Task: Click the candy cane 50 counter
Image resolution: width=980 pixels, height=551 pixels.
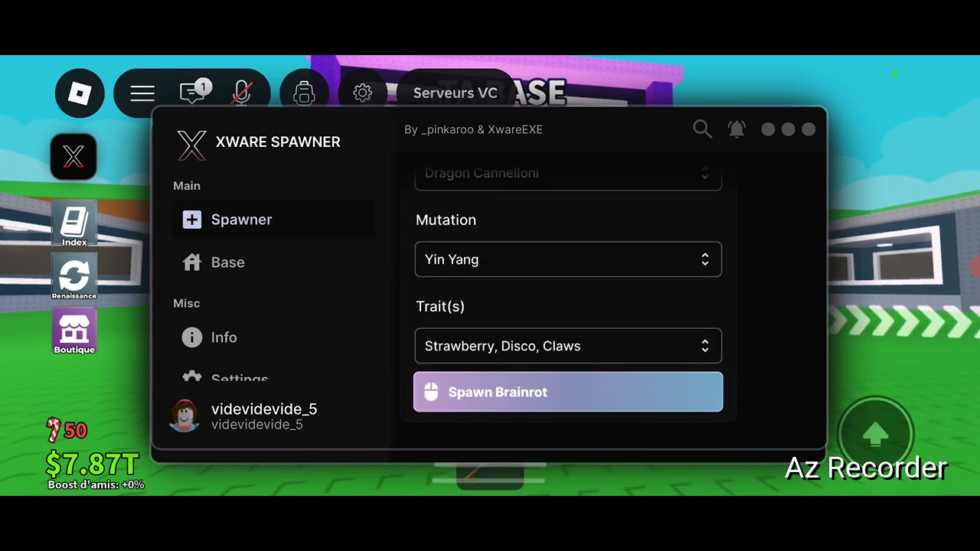Action: point(67,430)
